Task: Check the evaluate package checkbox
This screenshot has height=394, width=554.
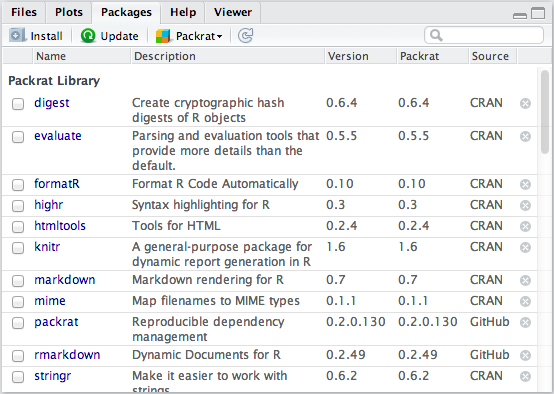Action: 18,137
